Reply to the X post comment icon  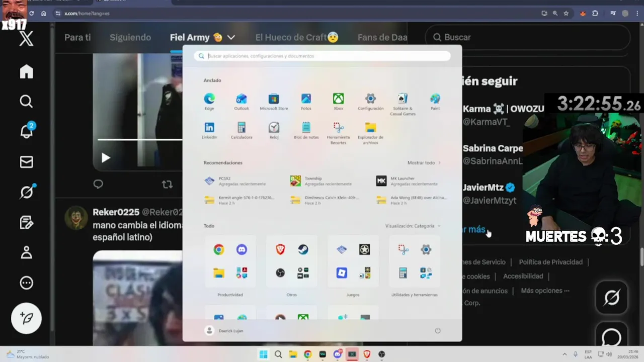(98, 184)
